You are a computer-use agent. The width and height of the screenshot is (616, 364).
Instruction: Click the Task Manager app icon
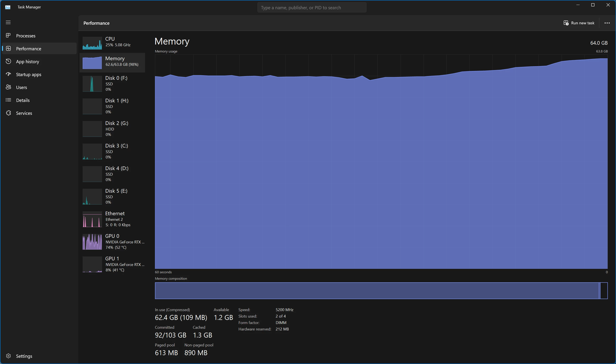click(8, 7)
